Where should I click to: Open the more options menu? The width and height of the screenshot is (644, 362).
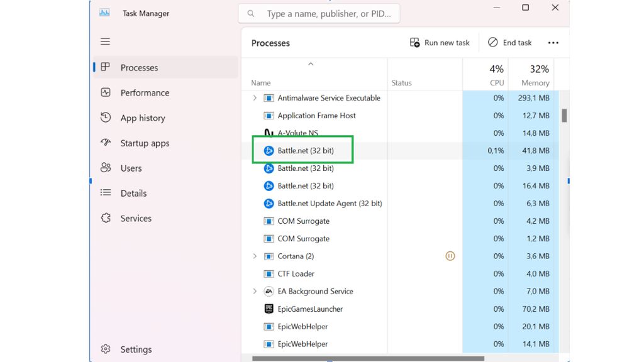click(x=553, y=42)
